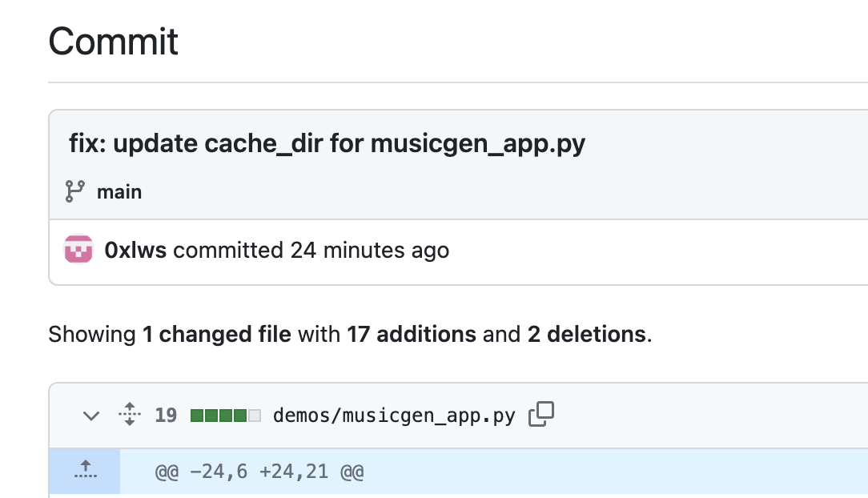Click the "19" changed-lines counter
Viewport: 868px width, 498px height.
point(166,415)
